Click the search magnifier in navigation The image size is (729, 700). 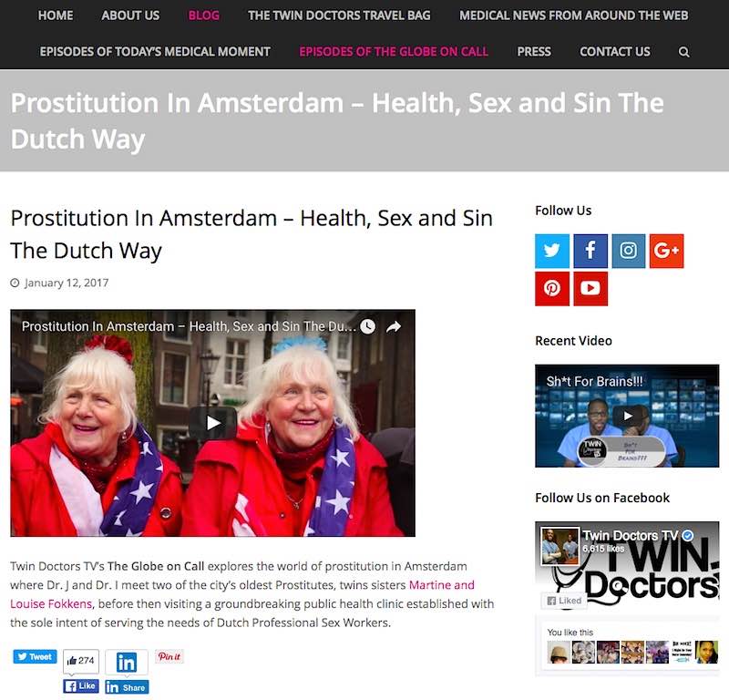click(x=683, y=52)
